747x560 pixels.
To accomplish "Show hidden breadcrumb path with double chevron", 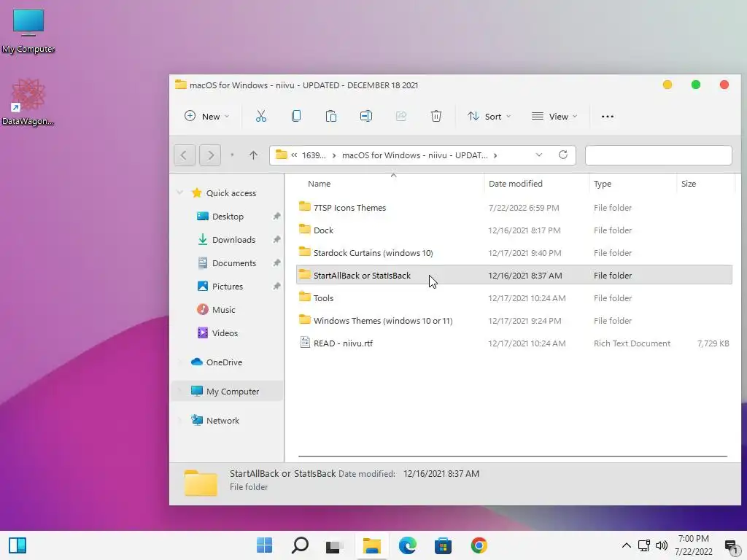I will click(294, 155).
